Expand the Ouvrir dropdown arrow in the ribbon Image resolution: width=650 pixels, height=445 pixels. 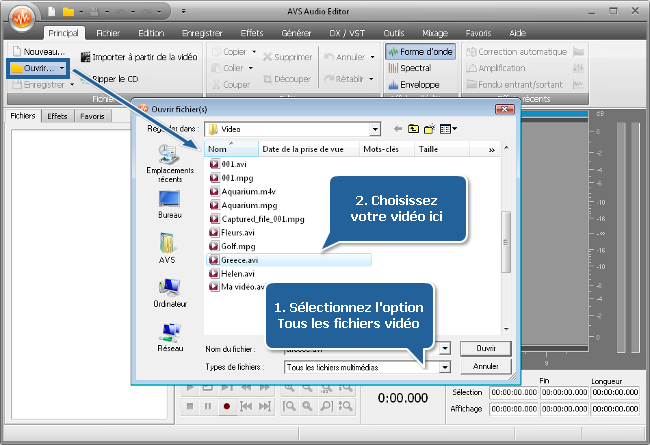[62, 68]
